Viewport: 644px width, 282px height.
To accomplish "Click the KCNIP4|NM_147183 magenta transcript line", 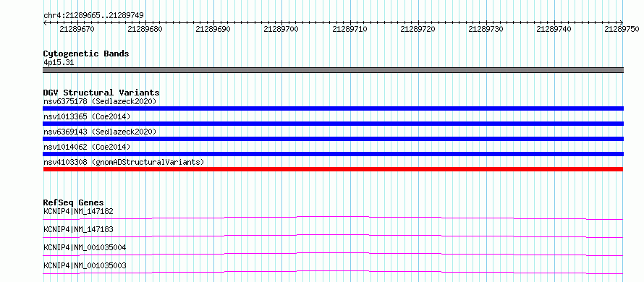I will coord(333,236).
